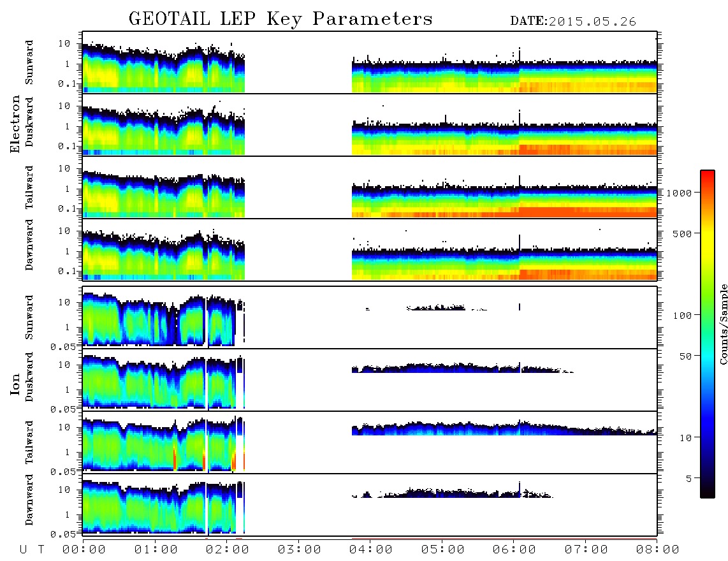Click the Ion Tailward spectrogram panel

pyautogui.click(x=370, y=442)
